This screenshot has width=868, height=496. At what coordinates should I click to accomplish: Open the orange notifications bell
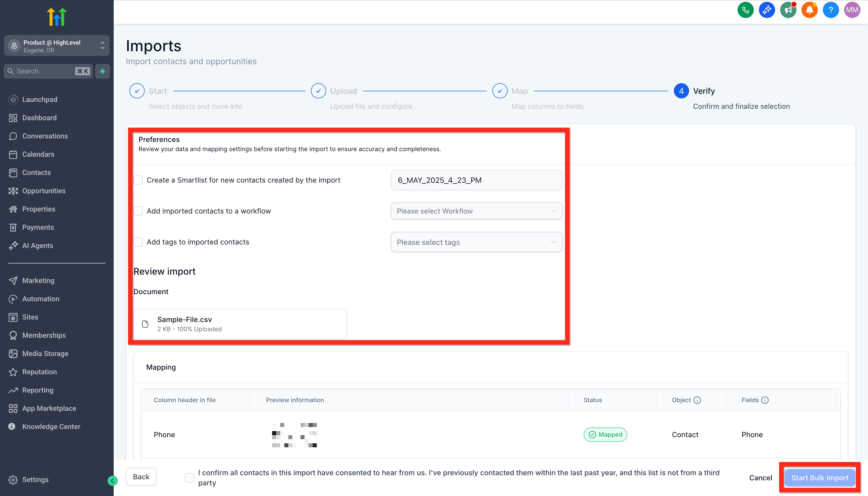(x=809, y=10)
